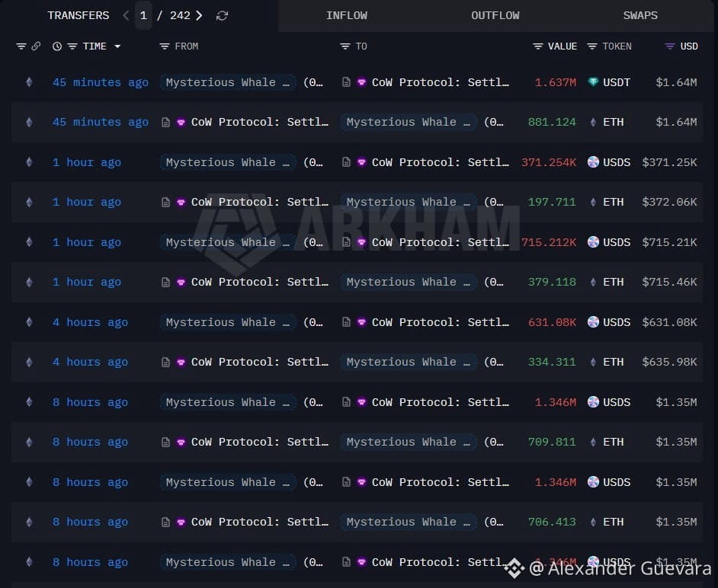Image resolution: width=718 pixels, height=588 pixels.
Task: Click CoW Protocol recipient in 1.637M USDT row
Action: 440,82
